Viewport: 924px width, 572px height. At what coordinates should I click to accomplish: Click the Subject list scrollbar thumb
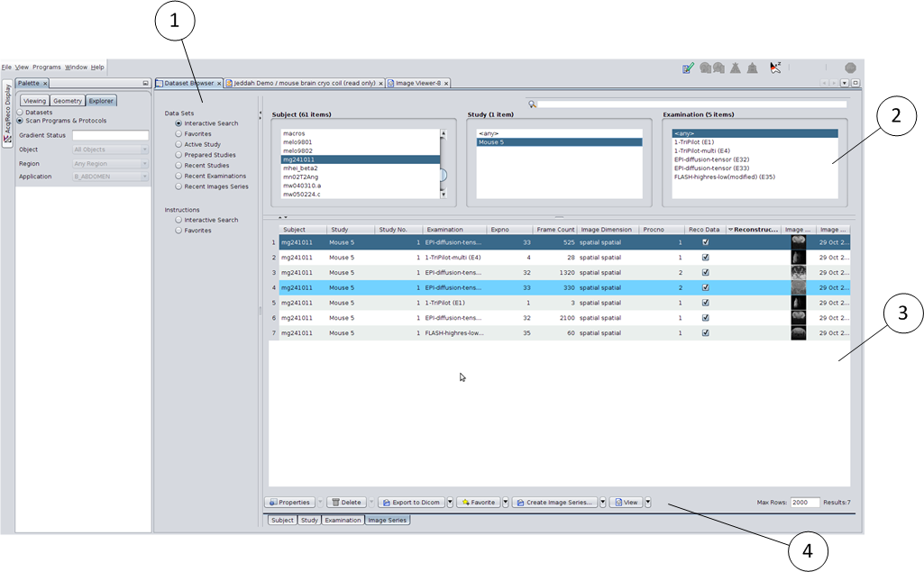[x=444, y=175]
